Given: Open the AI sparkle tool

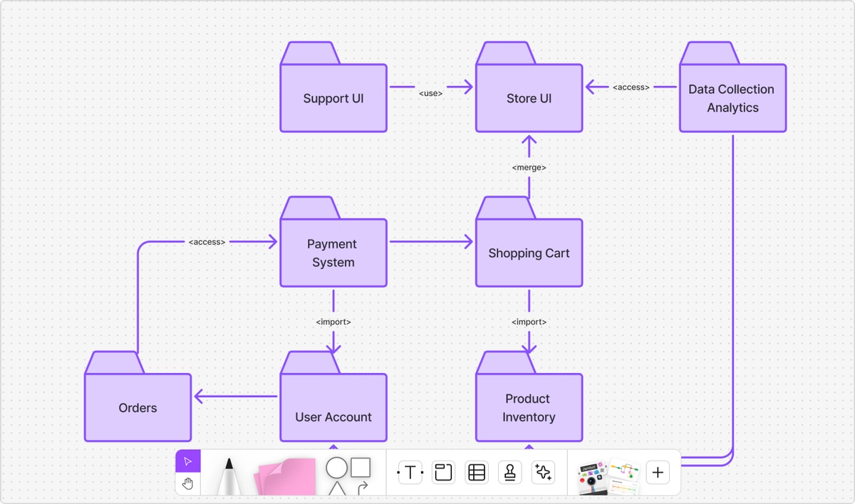Looking at the screenshot, I should pos(543,471).
